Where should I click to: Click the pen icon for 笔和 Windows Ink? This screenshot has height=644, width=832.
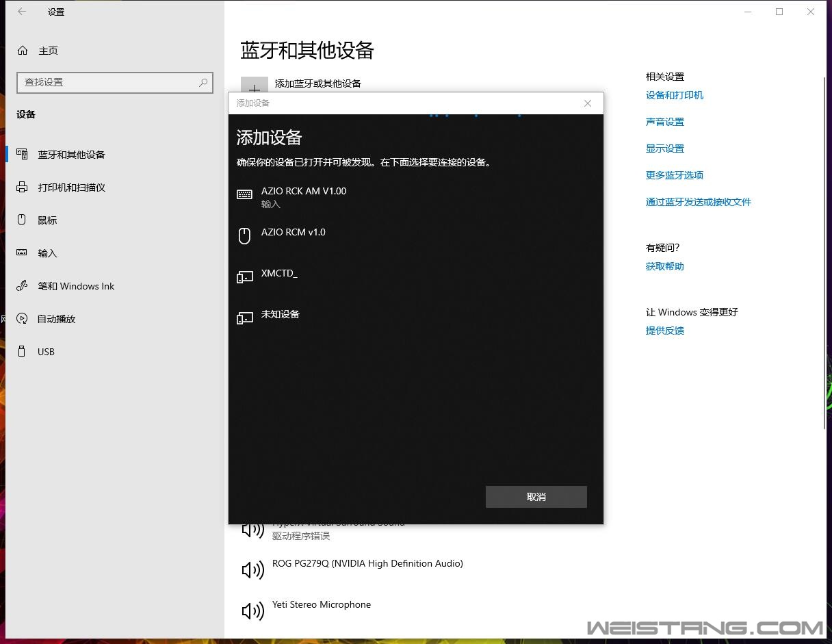22,285
